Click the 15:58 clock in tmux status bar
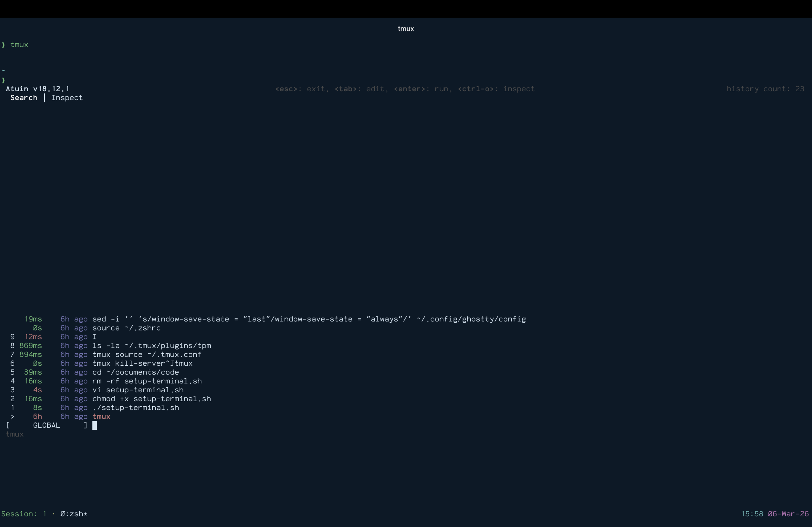 tap(752, 514)
